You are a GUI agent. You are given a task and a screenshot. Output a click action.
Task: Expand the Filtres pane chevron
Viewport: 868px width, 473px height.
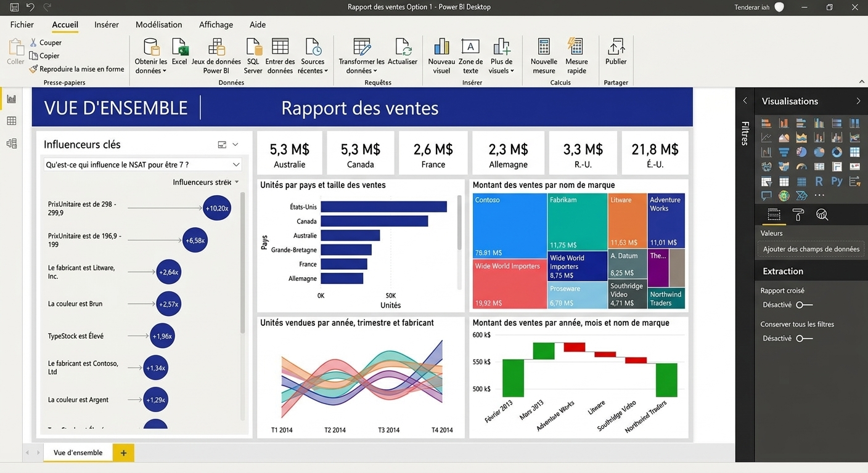745,101
